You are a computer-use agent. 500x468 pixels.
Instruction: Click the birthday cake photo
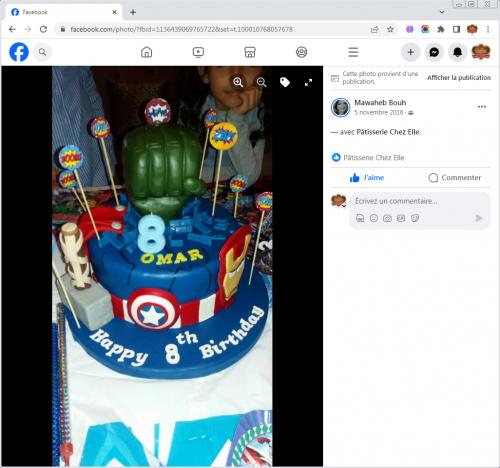coord(162,266)
